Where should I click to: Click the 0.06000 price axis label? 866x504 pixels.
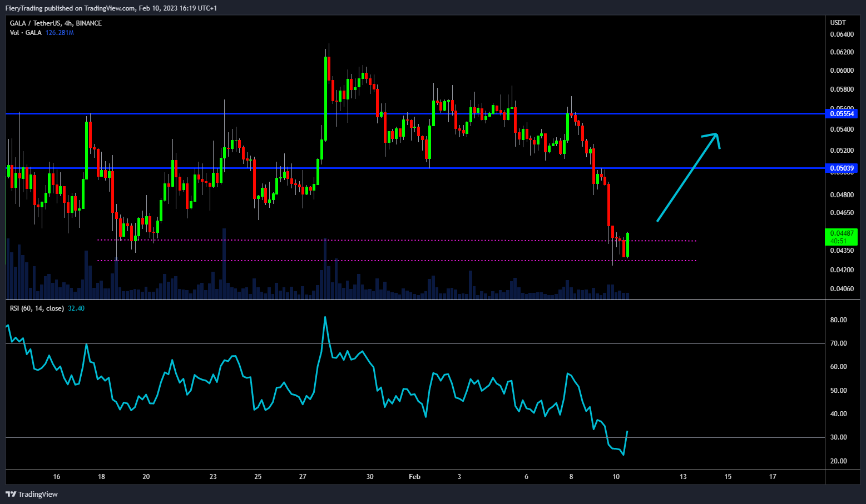pos(842,71)
